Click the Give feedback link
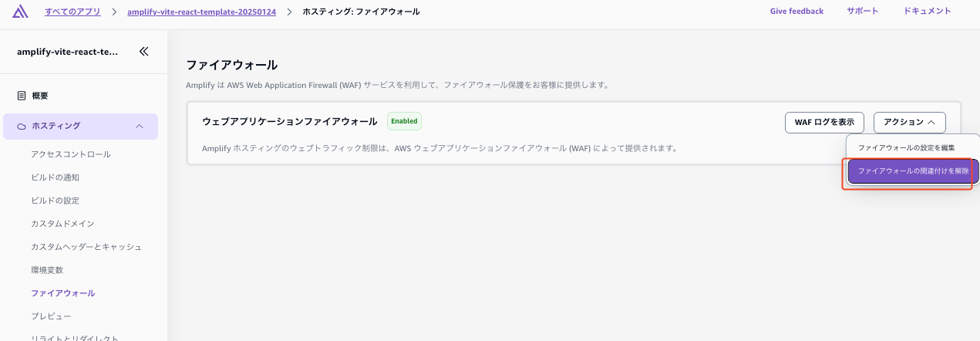This screenshot has width=980, height=341. [x=796, y=11]
